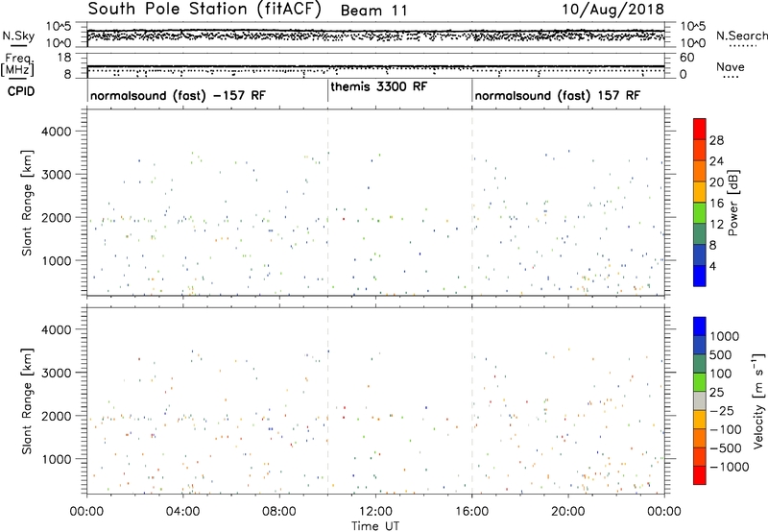Image resolution: width=768 pixels, height=532 pixels.
Task: Click the 04:00 time axis tick label
Action: pyautogui.click(x=182, y=512)
